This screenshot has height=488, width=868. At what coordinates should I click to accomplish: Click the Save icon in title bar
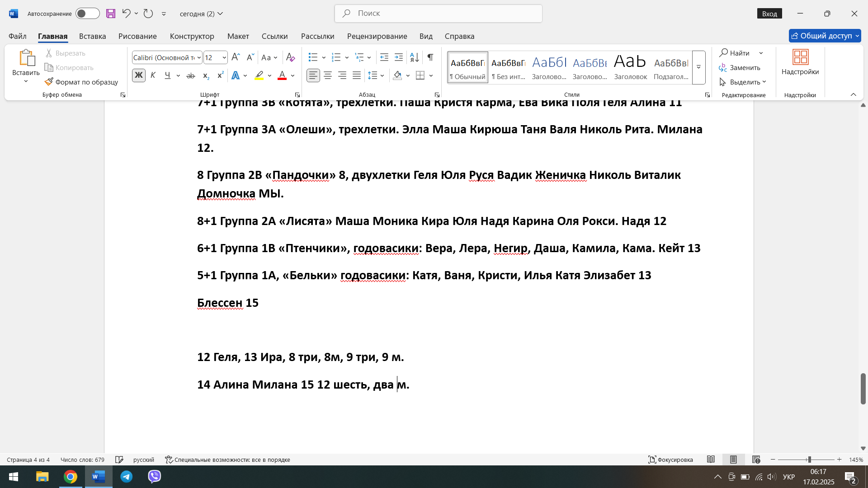point(111,14)
